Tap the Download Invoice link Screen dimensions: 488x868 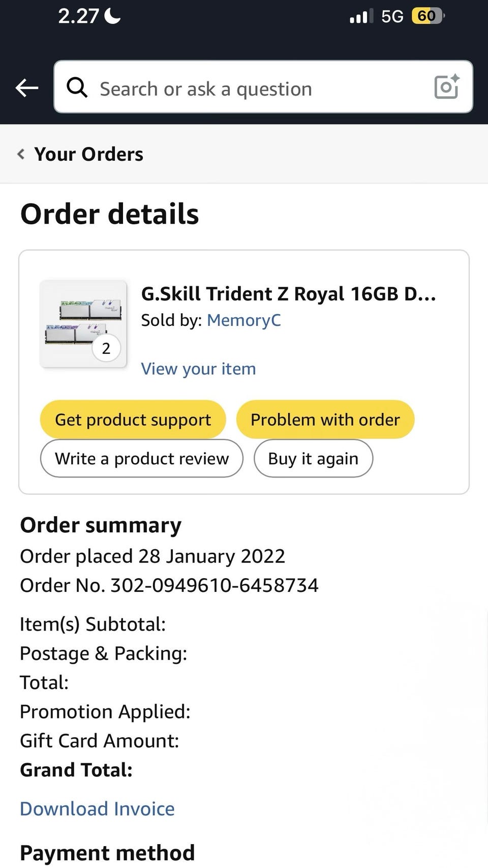point(97,809)
